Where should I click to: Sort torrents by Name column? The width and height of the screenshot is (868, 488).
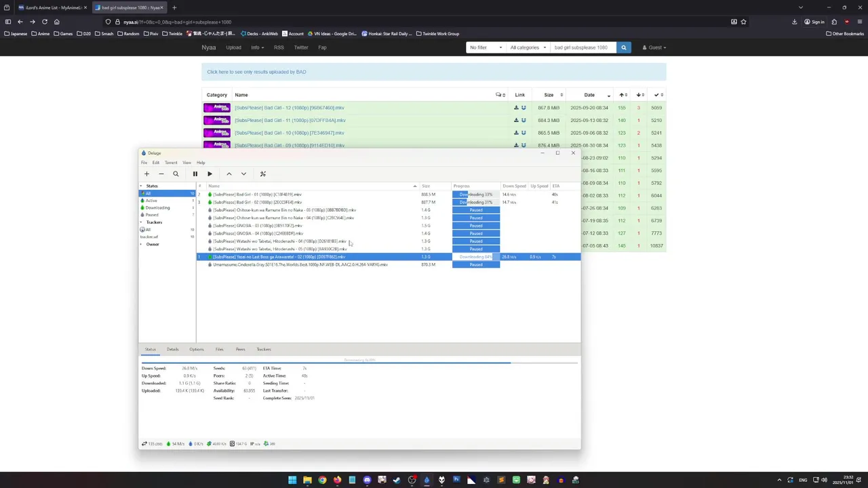313,186
